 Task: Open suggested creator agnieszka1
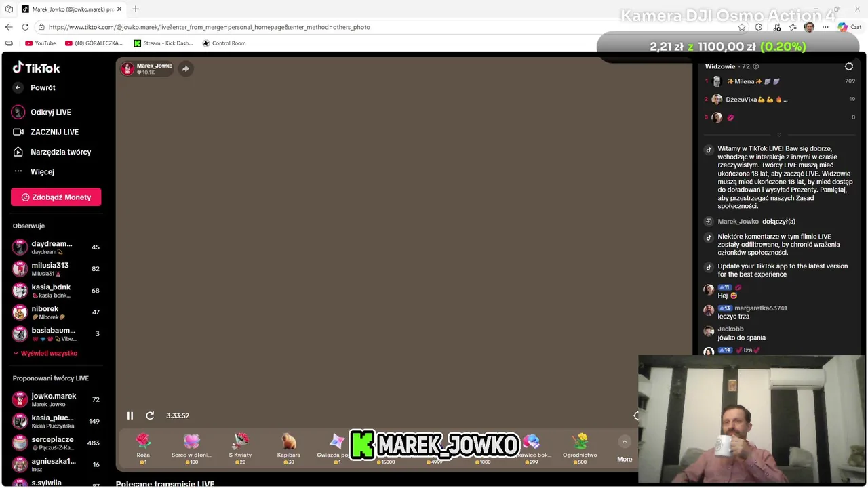click(56, 465)
